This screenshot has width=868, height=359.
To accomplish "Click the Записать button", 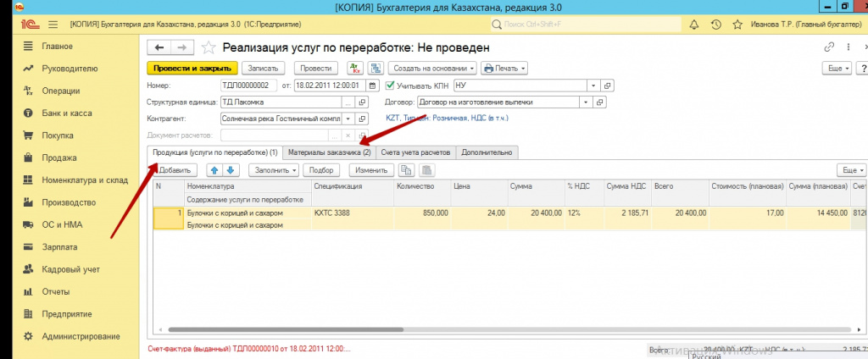I will click(x=263, y=69).
